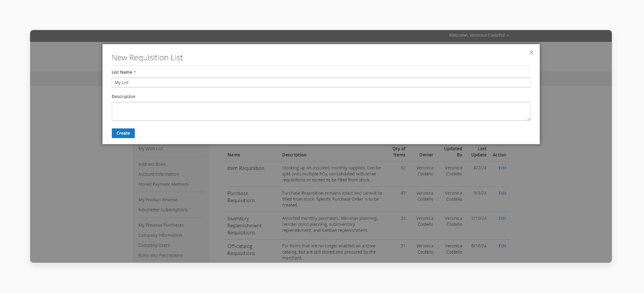Expand the Welcome, Veronica Costello dropdown
The height and width of the screenshot is (293, 644).
479,35
